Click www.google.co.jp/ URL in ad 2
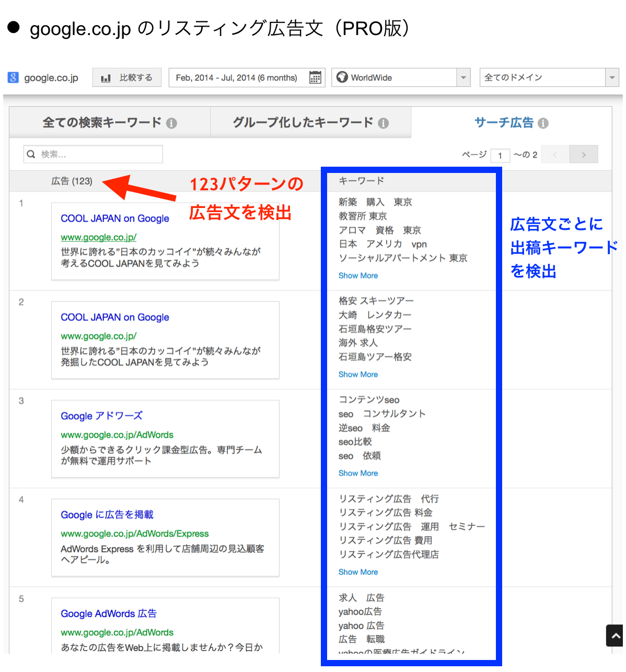Viewport: 626px width, 672px height. (99, 336)
